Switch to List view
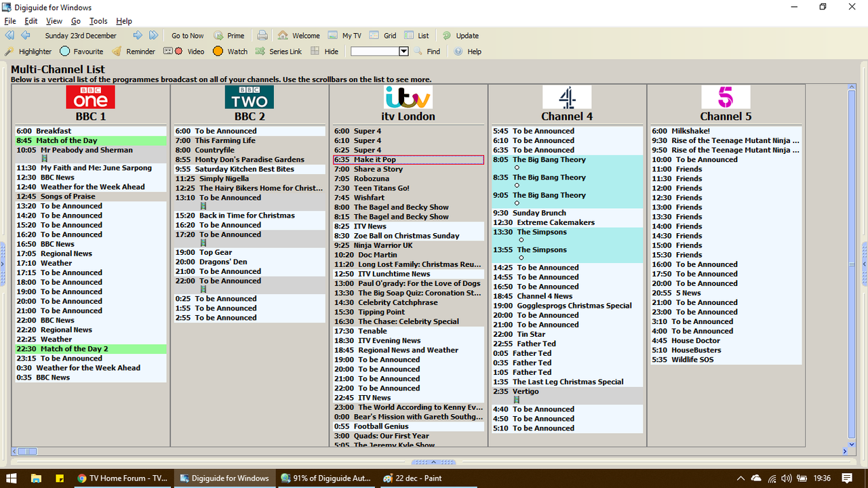 click(416, 36)
